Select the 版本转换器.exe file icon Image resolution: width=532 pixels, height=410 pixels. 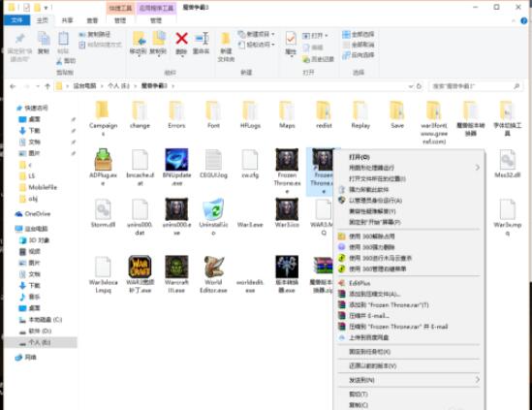(x=287, y=267)
